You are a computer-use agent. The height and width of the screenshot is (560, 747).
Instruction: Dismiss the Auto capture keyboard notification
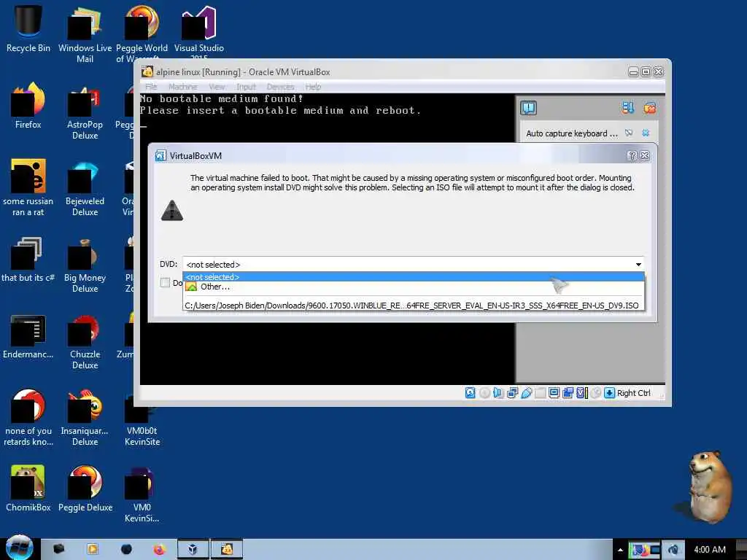pyautogui.click(x=646, y=133)
